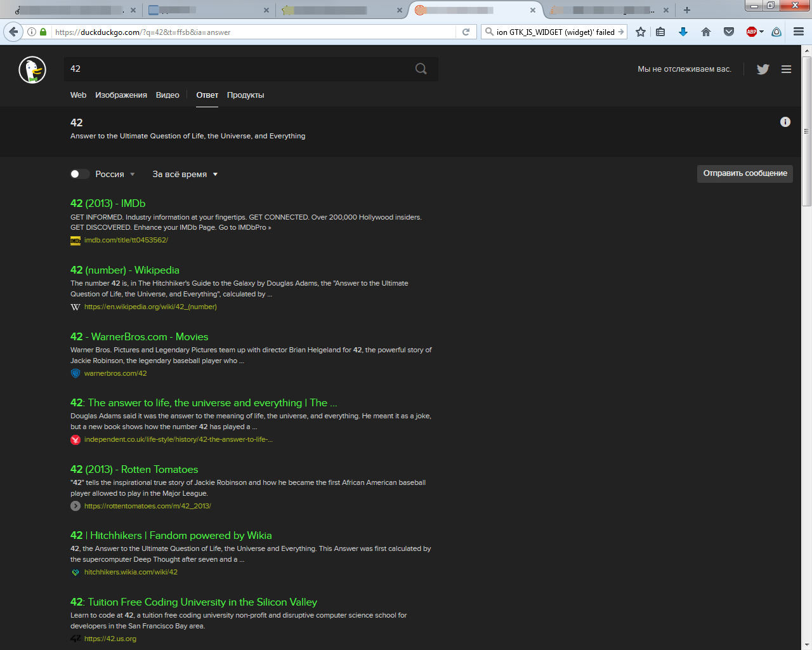Click the WarnerBros shield favicon
The image size is (812, 650).
[75, 373]
